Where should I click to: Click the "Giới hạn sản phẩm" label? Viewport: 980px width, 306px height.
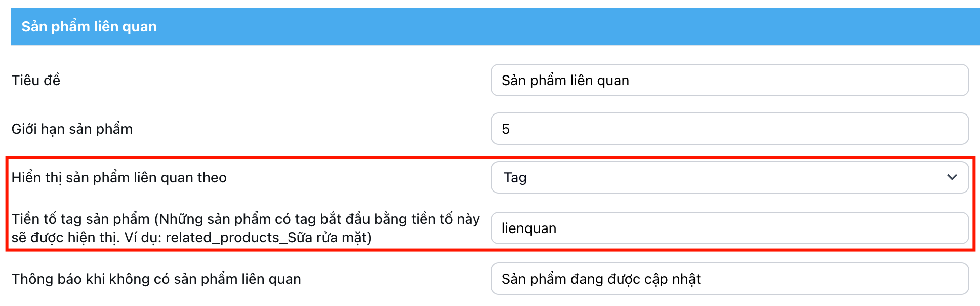72,129
